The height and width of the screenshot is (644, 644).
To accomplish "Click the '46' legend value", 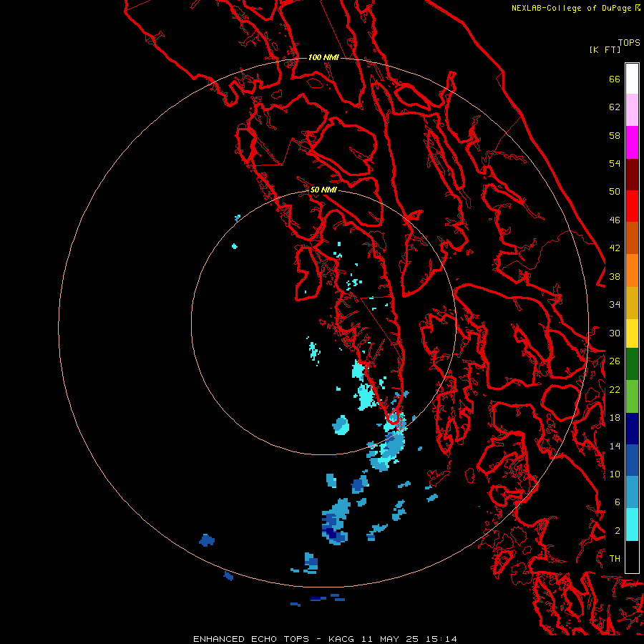I will click(615, 220).
